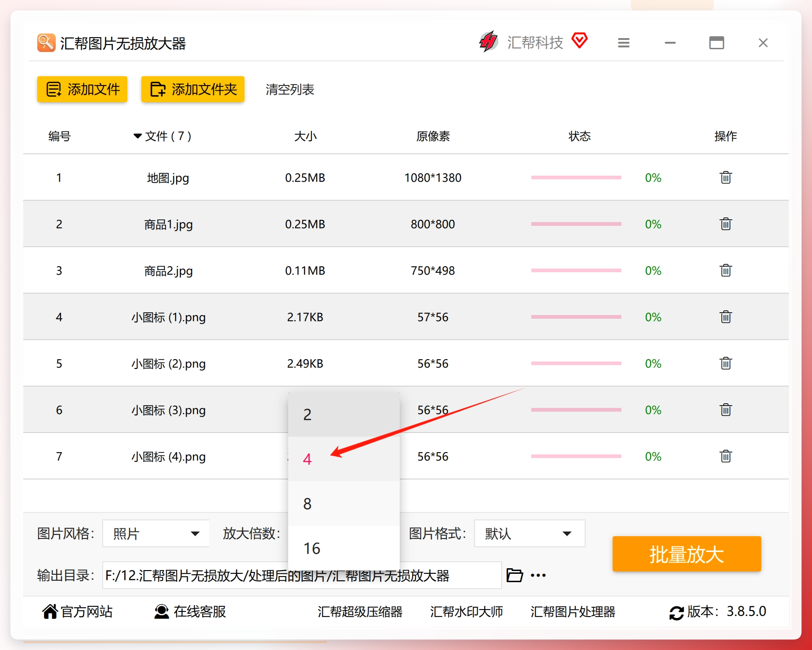Image resolution: width=812 pixels, height=650 pixels.
Task: Click progress bar for 小图标 (2).png
Action: 576,363
